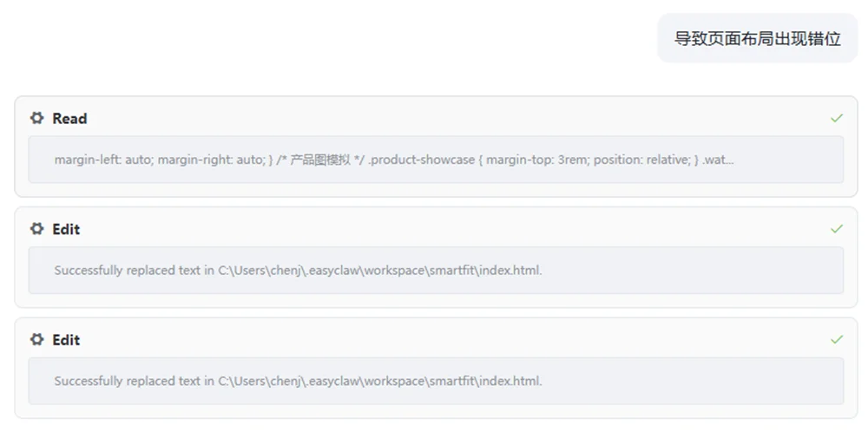
Task: Click the gear icon on the bottom Edit card
Action: coord(36,340)
